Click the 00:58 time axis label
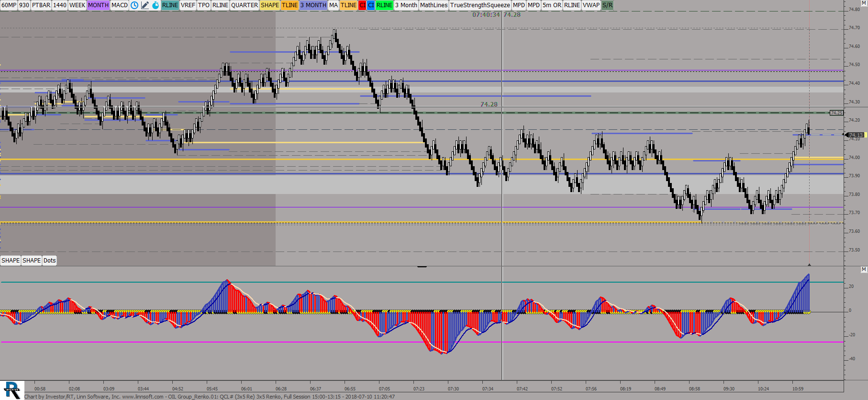The image size is (868, 400). 40,389
